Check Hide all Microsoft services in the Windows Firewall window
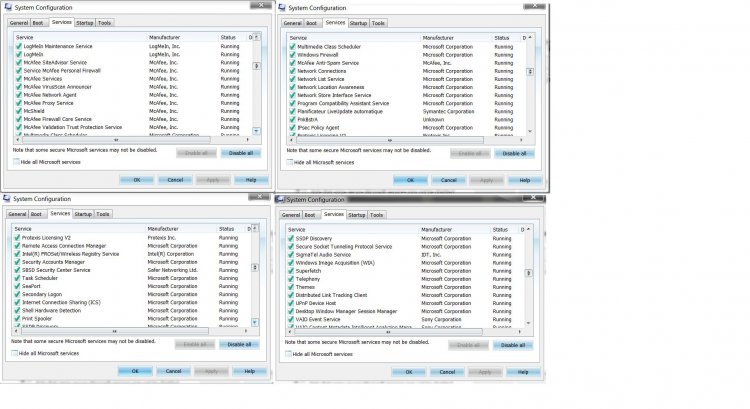This screenshot has height=409, width=750. click(289, 162)
